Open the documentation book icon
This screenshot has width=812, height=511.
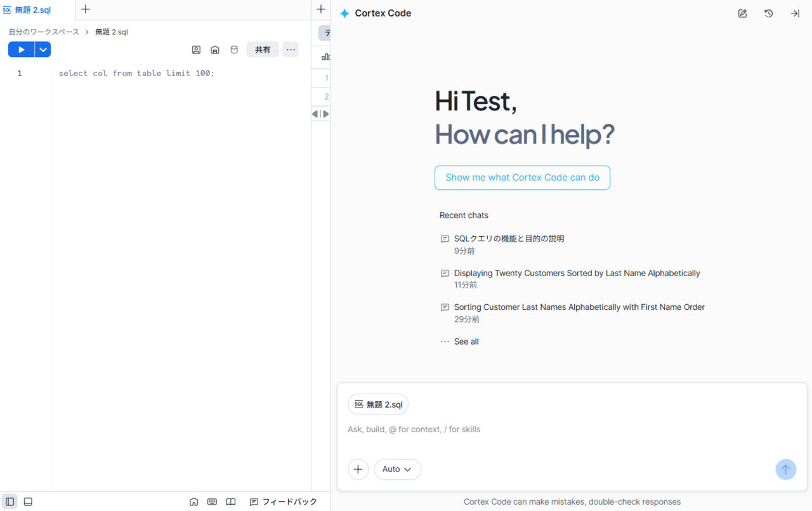tap(231, 501)
